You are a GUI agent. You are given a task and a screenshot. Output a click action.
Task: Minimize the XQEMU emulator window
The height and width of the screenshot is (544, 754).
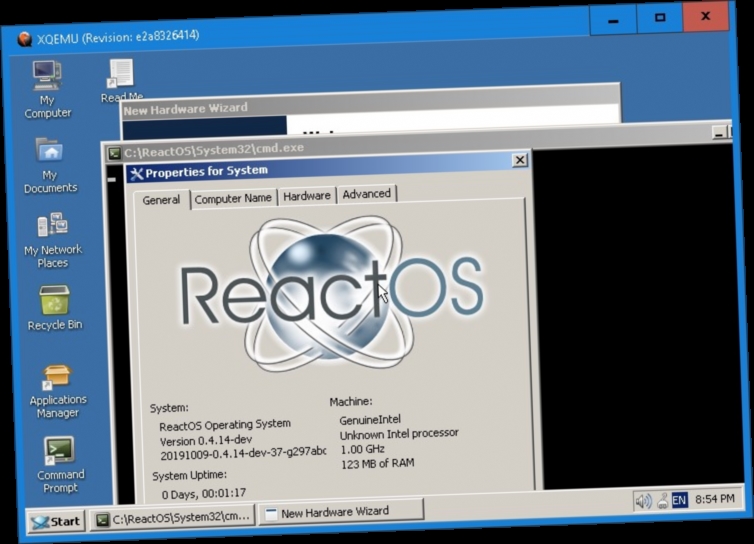(613, 20)
